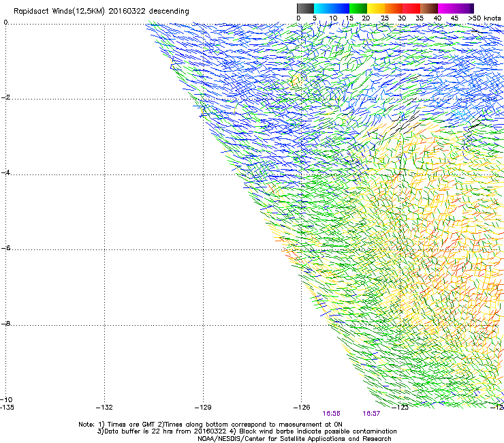Screen dimensions: 504x443
Task: Click the '45' label under the color scale
Action: (454, 18)
